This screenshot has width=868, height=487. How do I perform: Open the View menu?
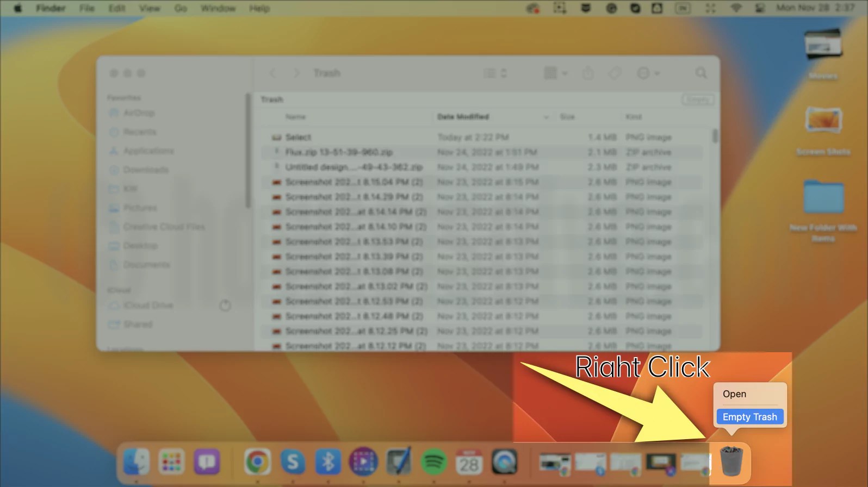[150, 8]
